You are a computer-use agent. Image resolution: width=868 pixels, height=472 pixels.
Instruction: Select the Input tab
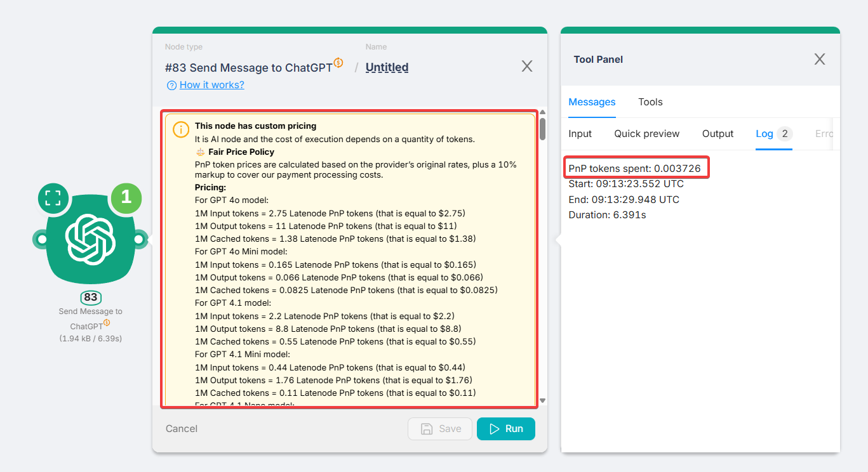click(580, 134)
